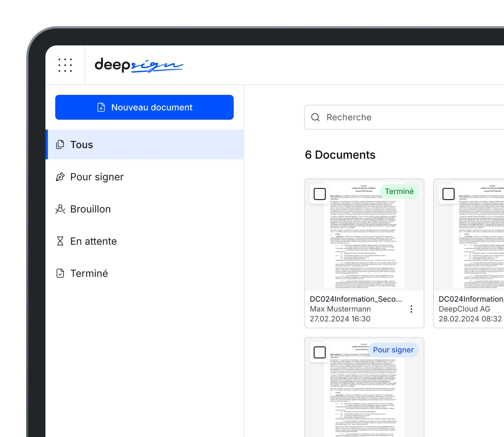The width and height of the screenshot is (504, 437).
Task: Click the Max Mustermann author text
Action: [340, 309]
